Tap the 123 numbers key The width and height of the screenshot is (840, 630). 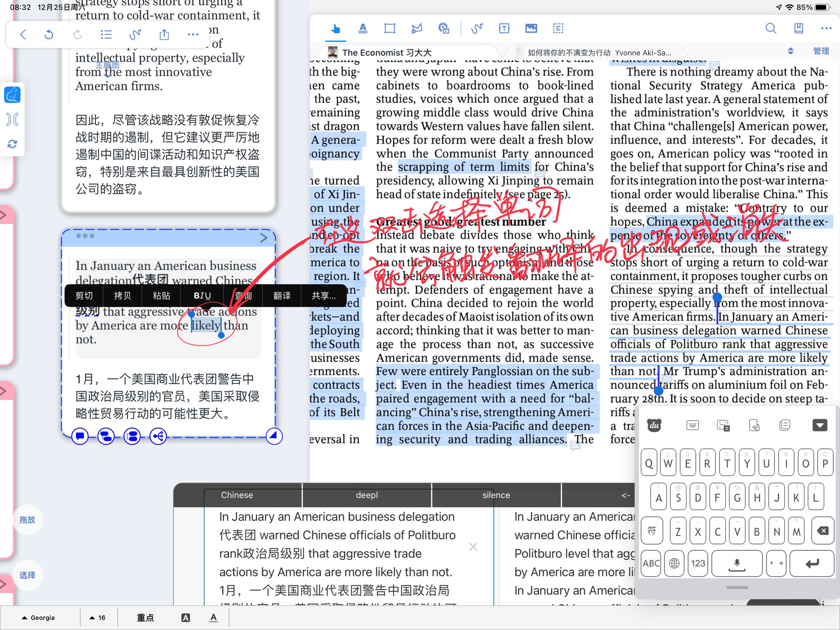tap(698, 563)
